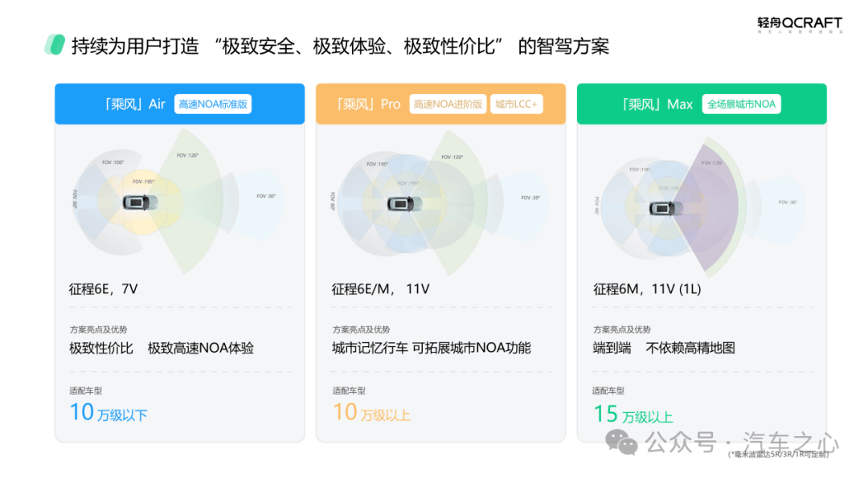
Task: Select the 城市LCC+ badge
Action: (x=517, y=104)
